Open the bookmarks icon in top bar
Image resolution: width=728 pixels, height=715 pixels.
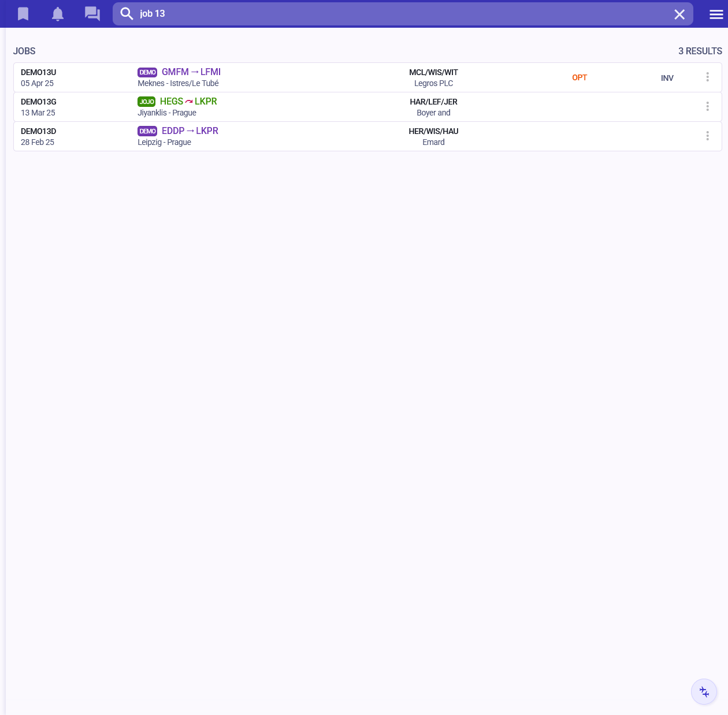[x=23, y=14]
